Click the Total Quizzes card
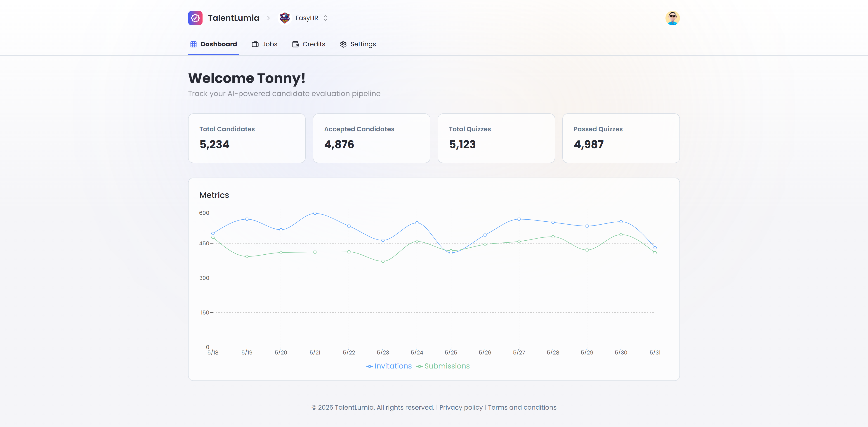The height and width of the screenshot is (427, 868). (496, 138)
